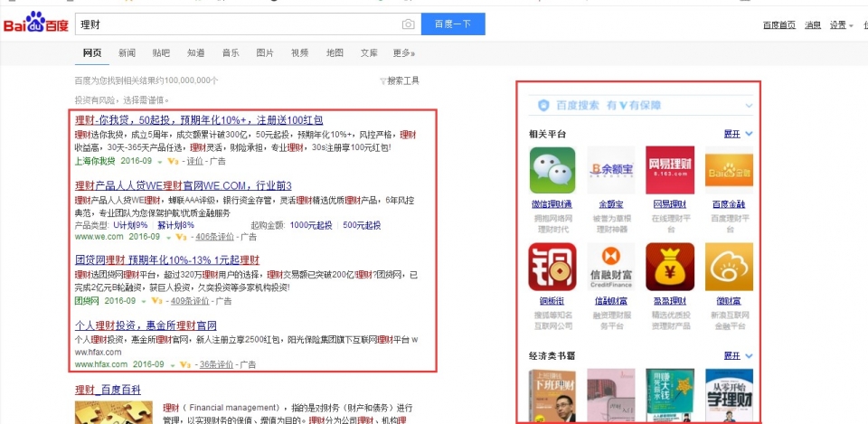Open the 百度首页 link
Image resolution: width=868 pixels, height=424 pixels.
click(779, 25)
